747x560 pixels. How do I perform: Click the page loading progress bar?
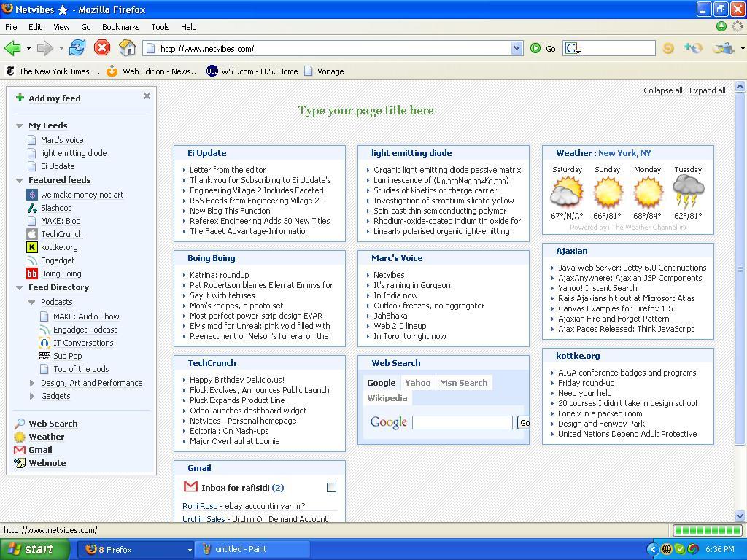click(x=707, y=530)
